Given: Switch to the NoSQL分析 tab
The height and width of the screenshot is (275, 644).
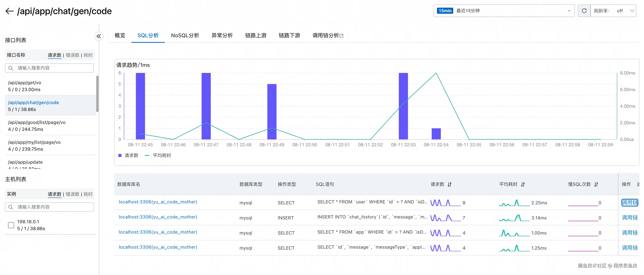Looking at the screenshot, I should coord(185,36).
